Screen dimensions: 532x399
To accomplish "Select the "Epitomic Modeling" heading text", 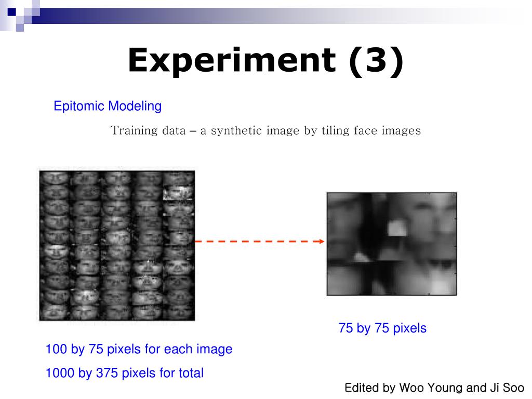I will (x=108, y=106).
